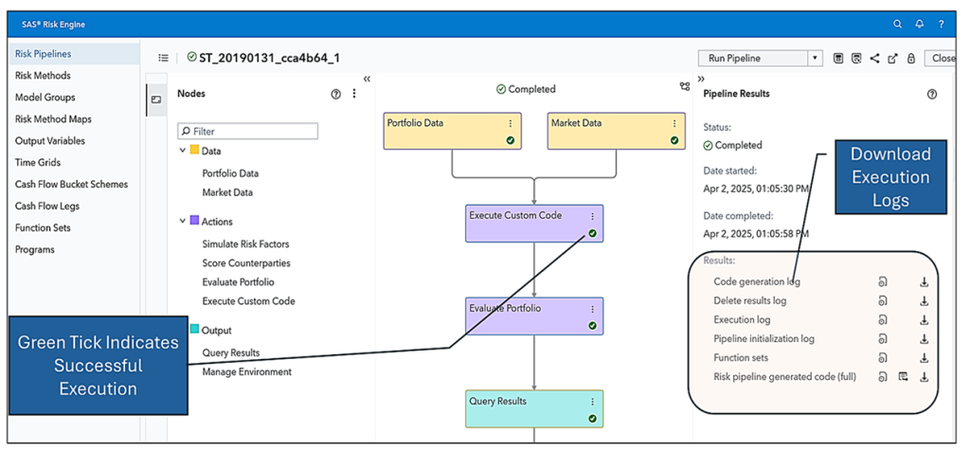Click the second save-as toolbar icon

(856, 58)
